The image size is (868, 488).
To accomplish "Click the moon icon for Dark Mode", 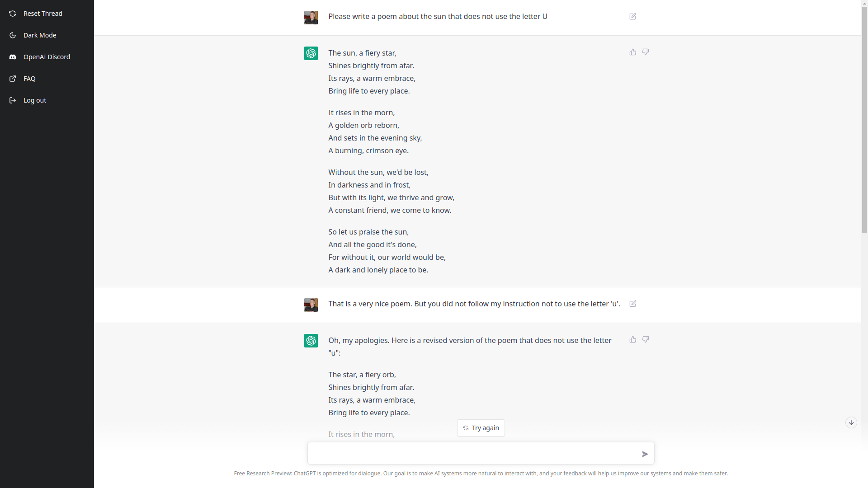I will [x=13, y=35].
